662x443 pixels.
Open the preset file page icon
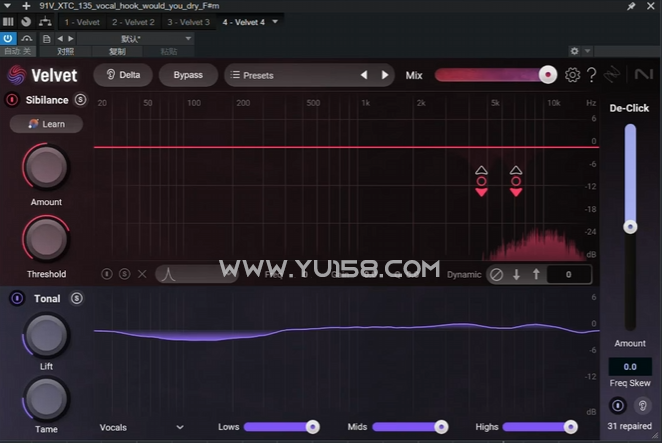pyautogui.click(x=46, y=39)
